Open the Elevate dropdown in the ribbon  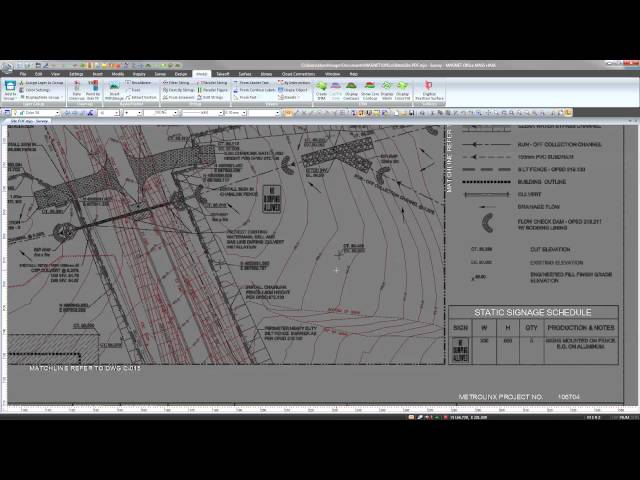288,98
